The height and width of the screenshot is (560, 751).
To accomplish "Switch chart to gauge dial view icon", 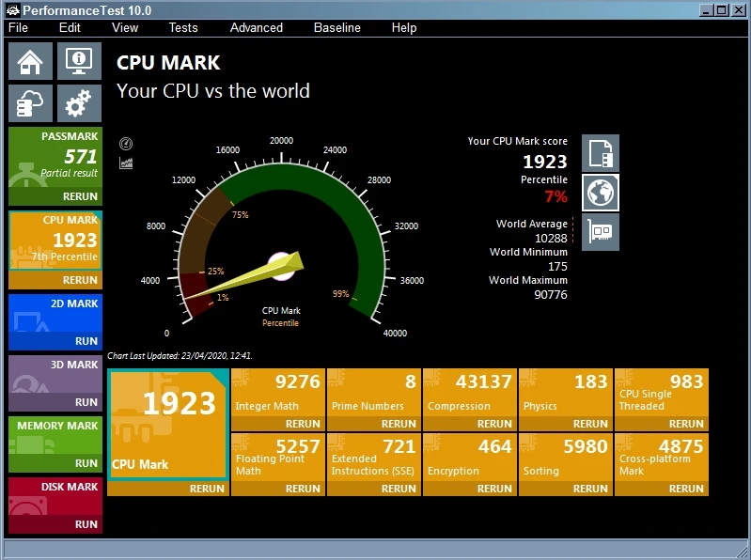I will pyautogui.click(x=126, y=144).
